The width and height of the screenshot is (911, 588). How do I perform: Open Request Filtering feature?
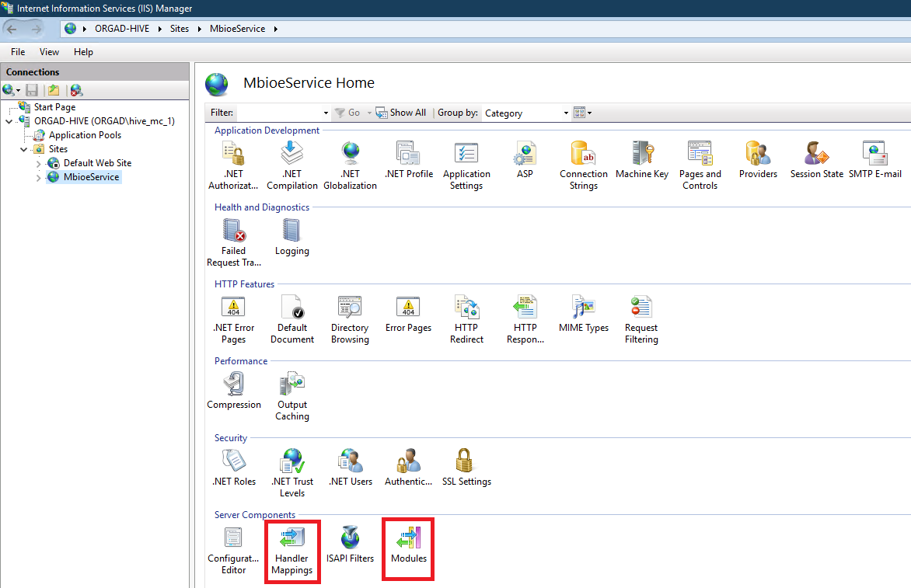coord(641,319)
